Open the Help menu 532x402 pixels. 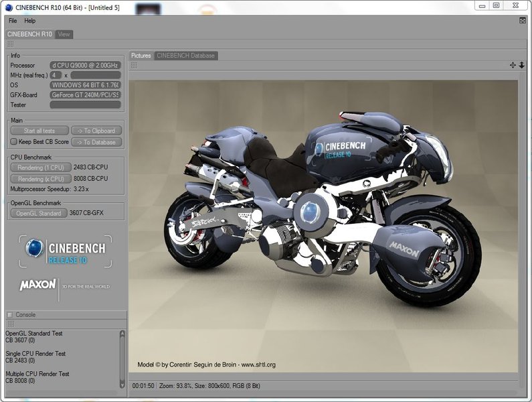click(30, 21)
